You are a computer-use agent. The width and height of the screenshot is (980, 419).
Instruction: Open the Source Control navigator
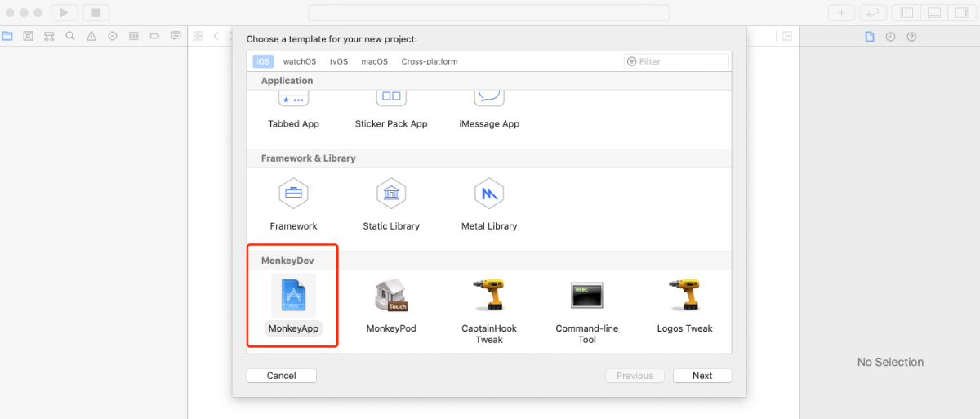(29, 36)
